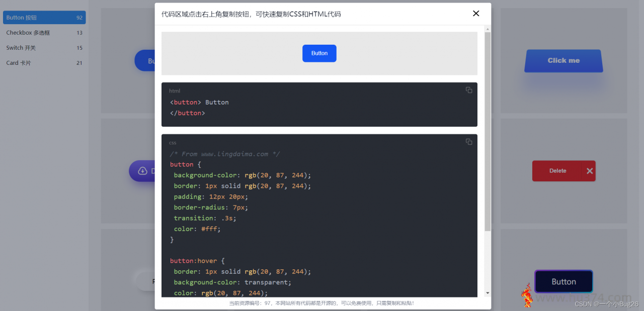Click the 'color: #fff;' line
Screen dimensions: 644x311
pyautogui.click(x=197, y=229)
